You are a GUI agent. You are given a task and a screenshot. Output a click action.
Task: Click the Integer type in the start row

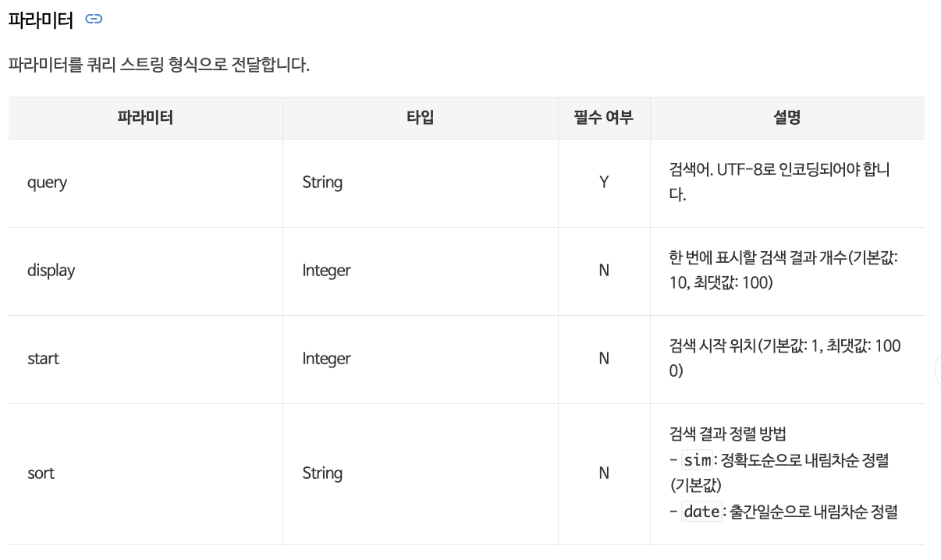coord(327,359)
